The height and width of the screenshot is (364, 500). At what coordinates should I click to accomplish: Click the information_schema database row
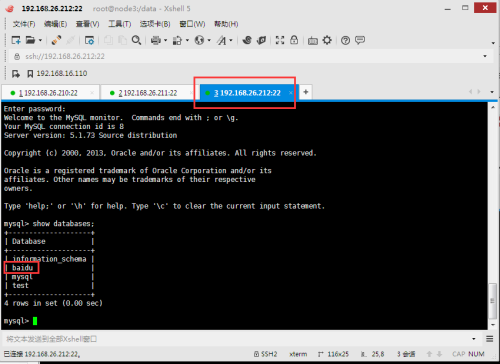49,259
